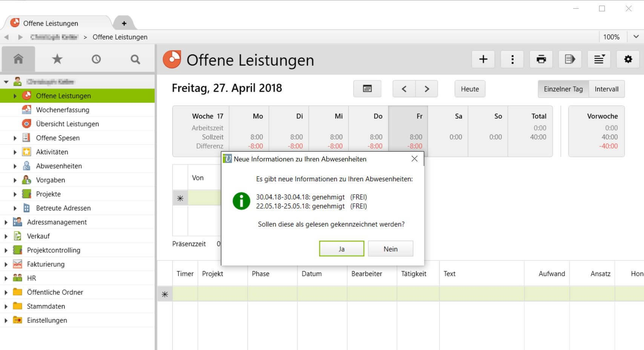Open the gear settings icon
Viewport: 644px width, 350px height.
tap(628, 59)
